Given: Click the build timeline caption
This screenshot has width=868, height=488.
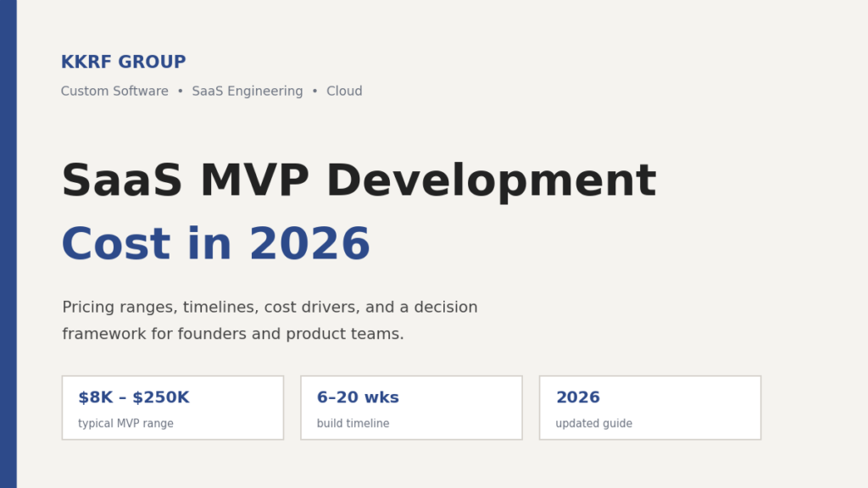Looking at the screenshot, I should tap(353, 424).
